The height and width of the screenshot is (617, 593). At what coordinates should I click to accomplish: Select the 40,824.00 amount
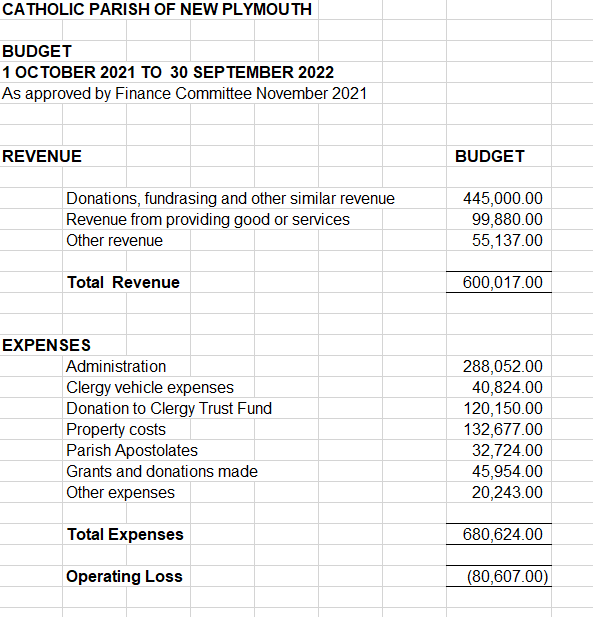(507, 388)
